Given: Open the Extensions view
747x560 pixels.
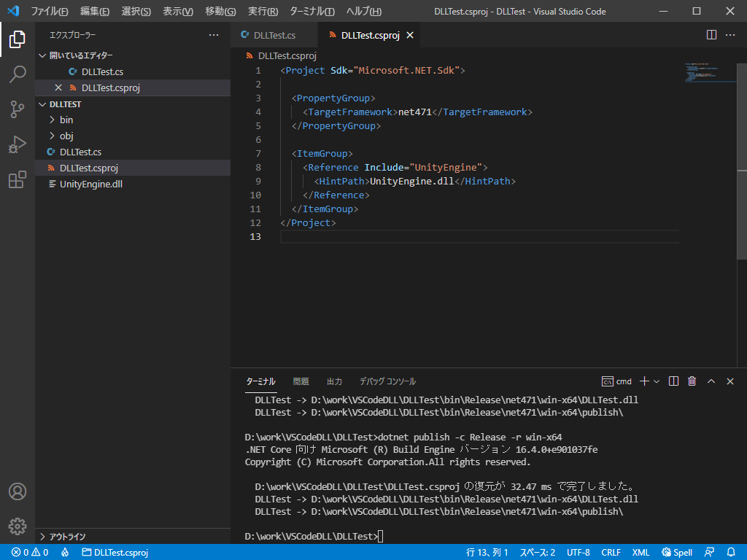Looking at the screenshot, I should pos(18,180).
